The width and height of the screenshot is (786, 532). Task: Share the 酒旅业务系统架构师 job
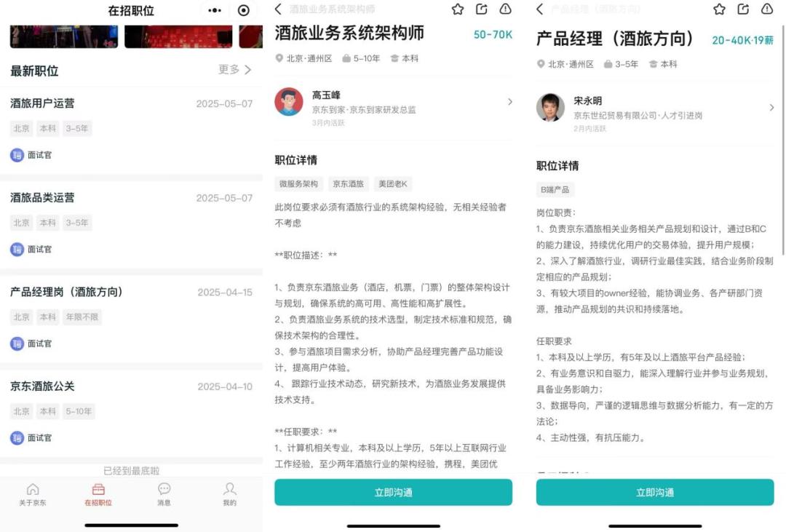tap(482, 9)
